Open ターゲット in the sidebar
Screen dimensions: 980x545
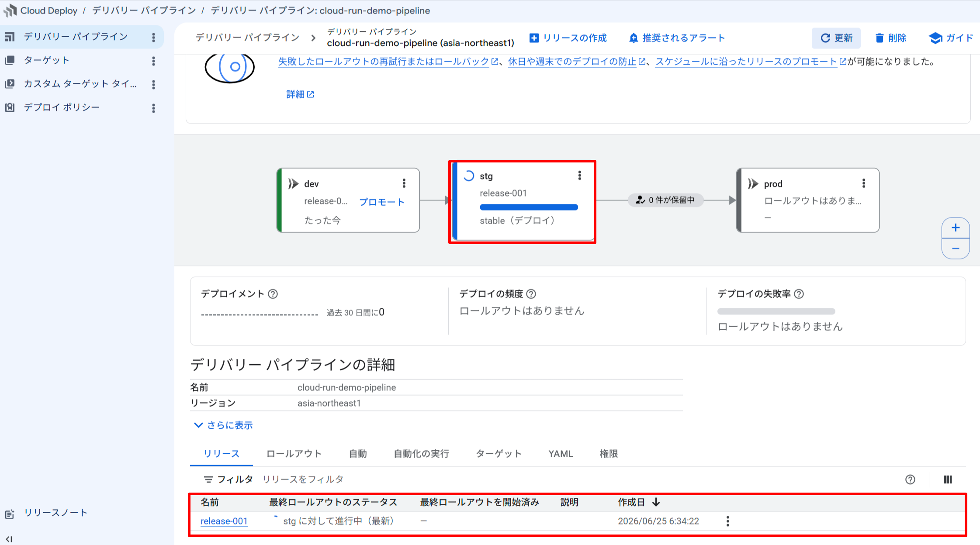tap(46, 60)
